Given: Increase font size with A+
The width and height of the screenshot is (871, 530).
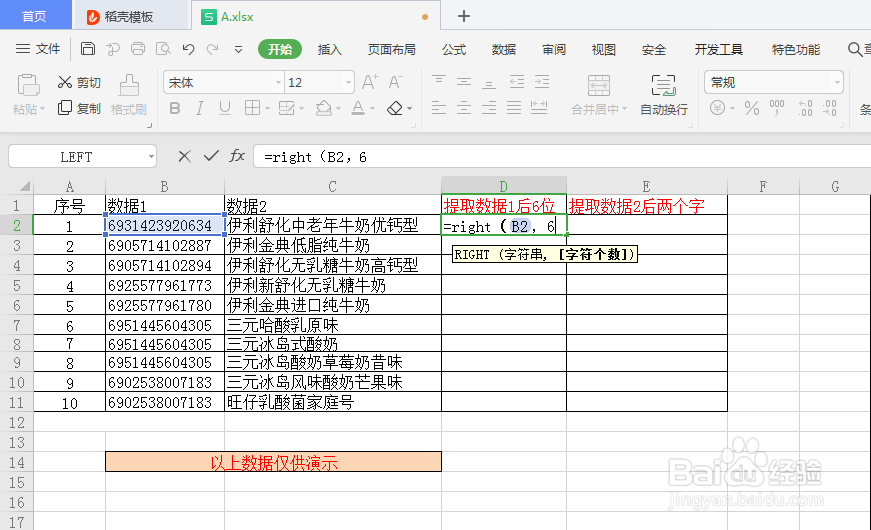Looking at the screenshot, I should click(370, 82).
